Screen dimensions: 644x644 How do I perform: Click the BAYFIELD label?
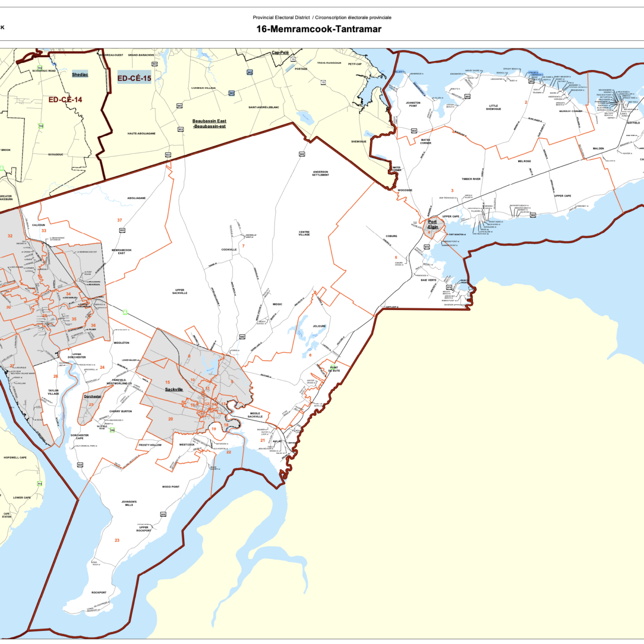(x=633, y=123)
